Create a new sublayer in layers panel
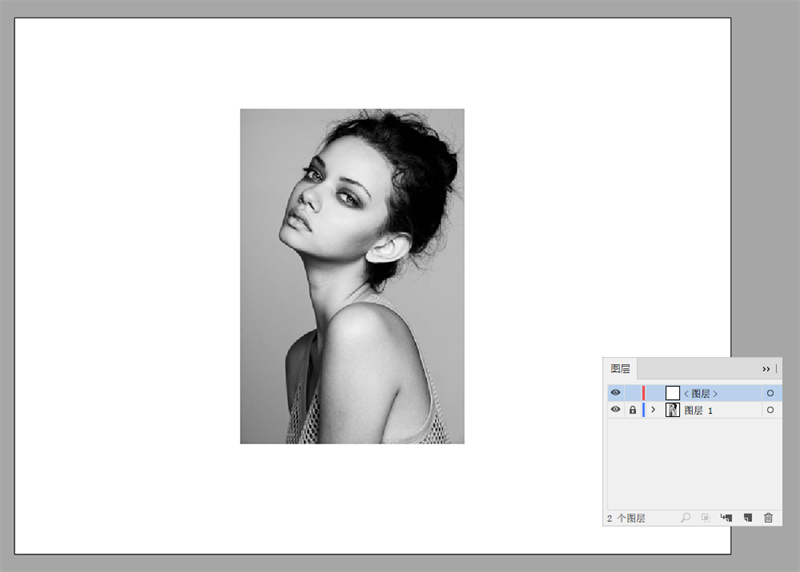The image size is (800, 572). coord(726,517)
